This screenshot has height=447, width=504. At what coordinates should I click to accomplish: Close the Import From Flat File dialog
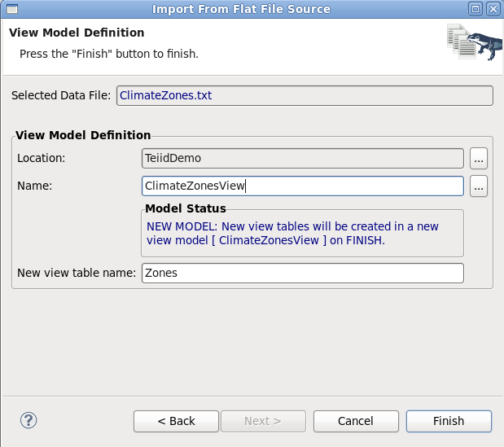pos(493,9)
